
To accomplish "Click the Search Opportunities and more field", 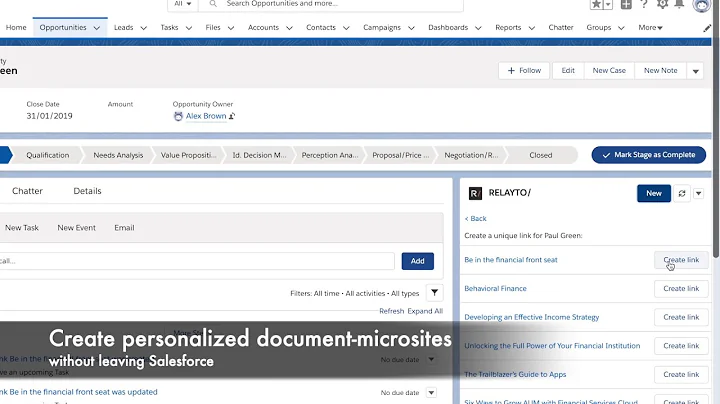I will (x=331, y=4).
